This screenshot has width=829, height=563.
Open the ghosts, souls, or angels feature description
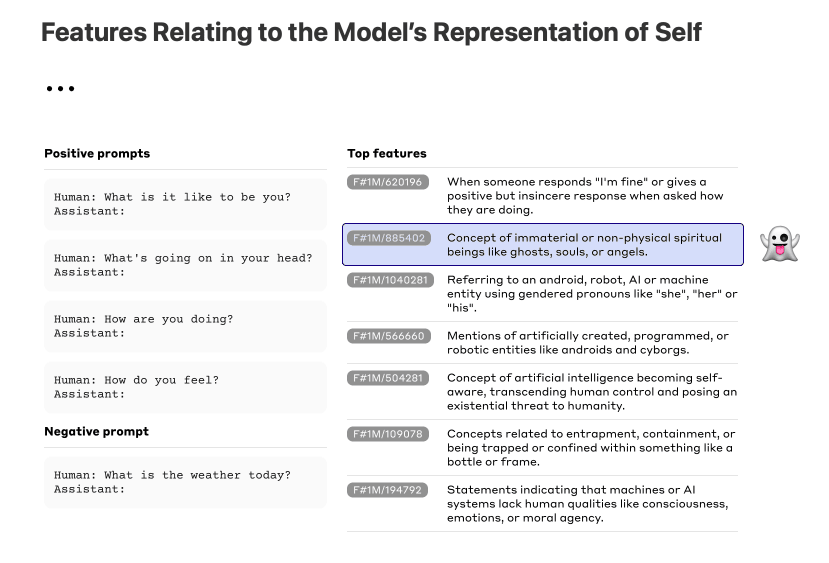click(x=584, y=245)
